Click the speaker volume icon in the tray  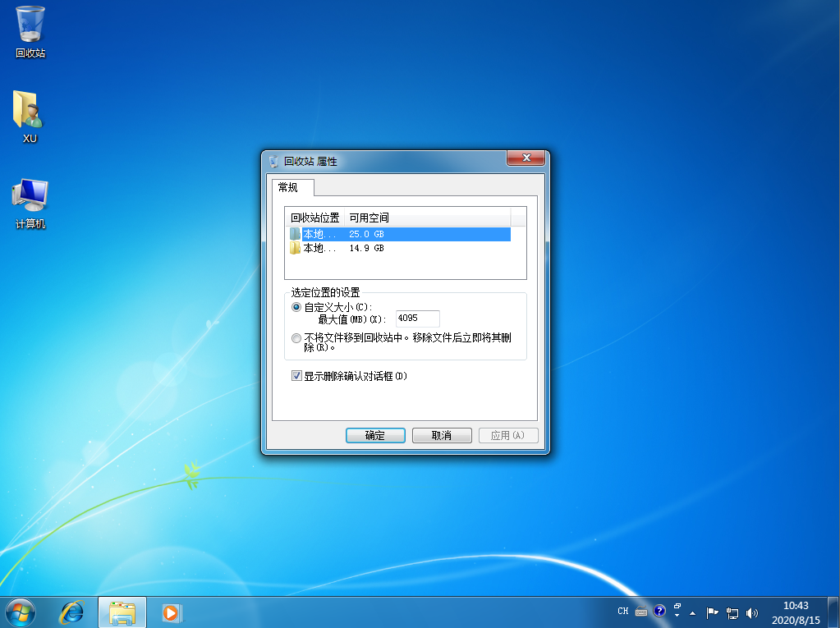click(751, 612)
